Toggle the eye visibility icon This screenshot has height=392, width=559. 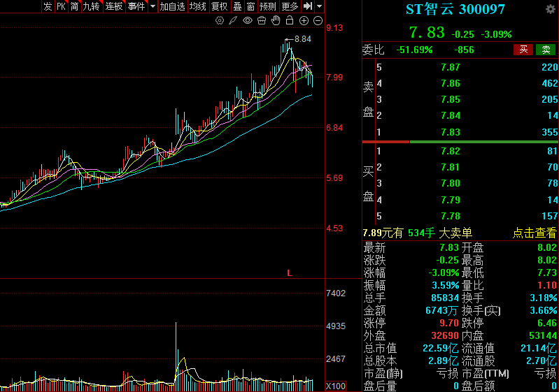pyautogui.click(x=248, y=21)
